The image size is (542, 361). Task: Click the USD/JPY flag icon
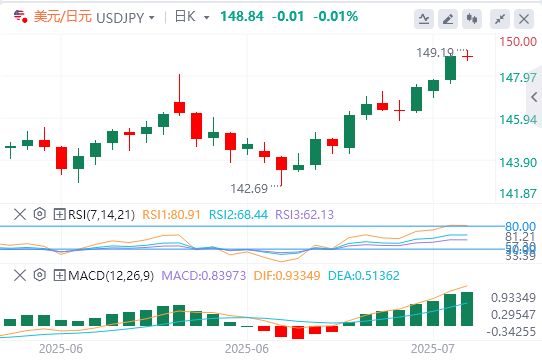(x=20, y=16)
